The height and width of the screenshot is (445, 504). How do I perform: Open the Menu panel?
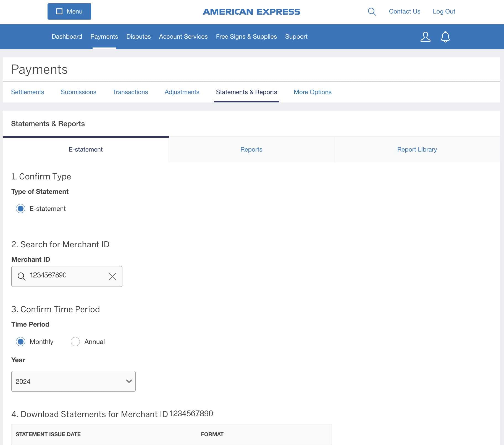click(69, 11)
